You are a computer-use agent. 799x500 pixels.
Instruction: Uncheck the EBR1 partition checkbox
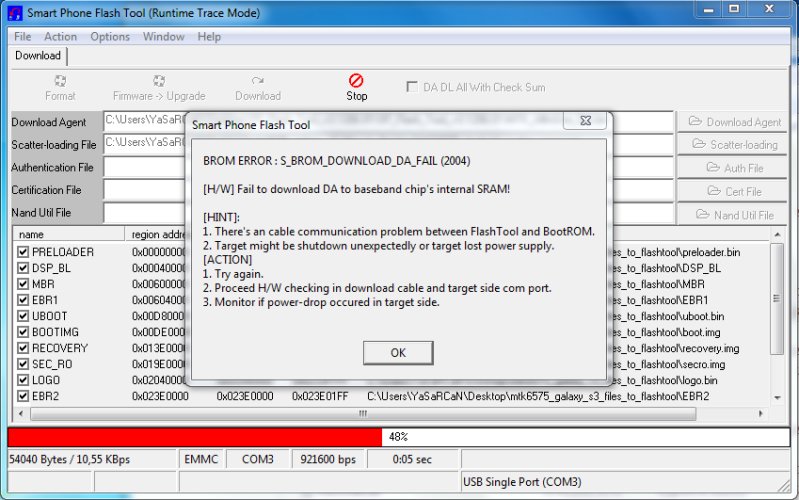[22, 300]
